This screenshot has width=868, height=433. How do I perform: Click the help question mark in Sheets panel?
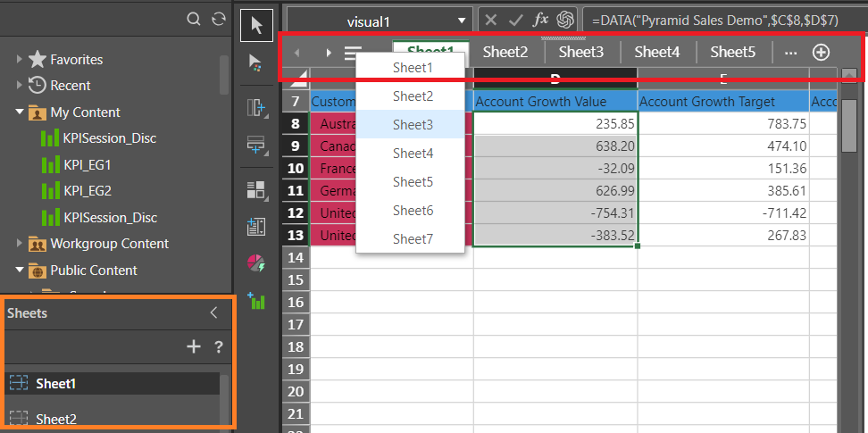click(x=219, y=347)
